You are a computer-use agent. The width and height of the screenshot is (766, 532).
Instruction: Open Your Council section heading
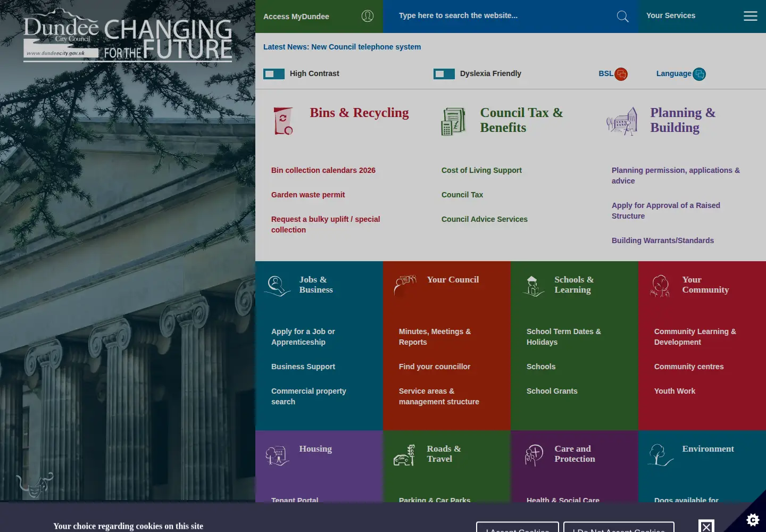point(453,280)
